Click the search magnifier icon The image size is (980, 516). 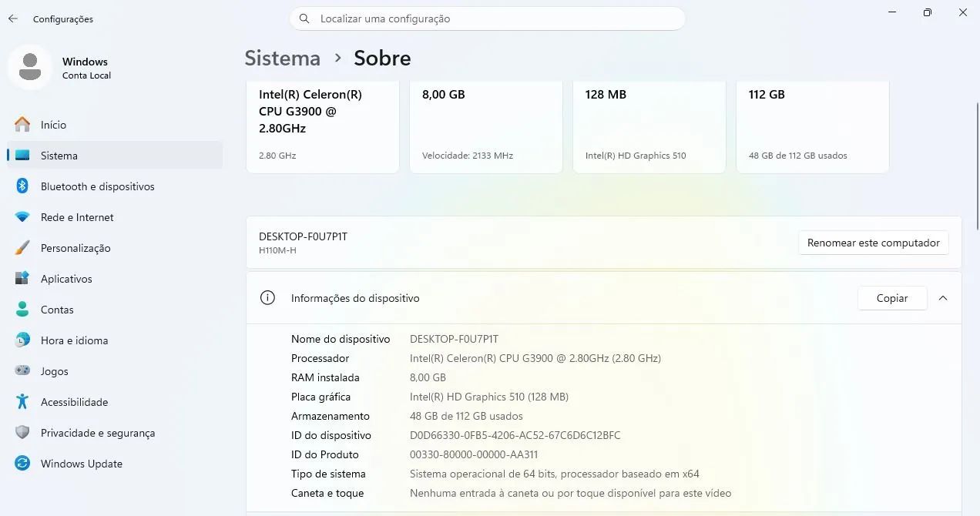(x=304, y=18)
